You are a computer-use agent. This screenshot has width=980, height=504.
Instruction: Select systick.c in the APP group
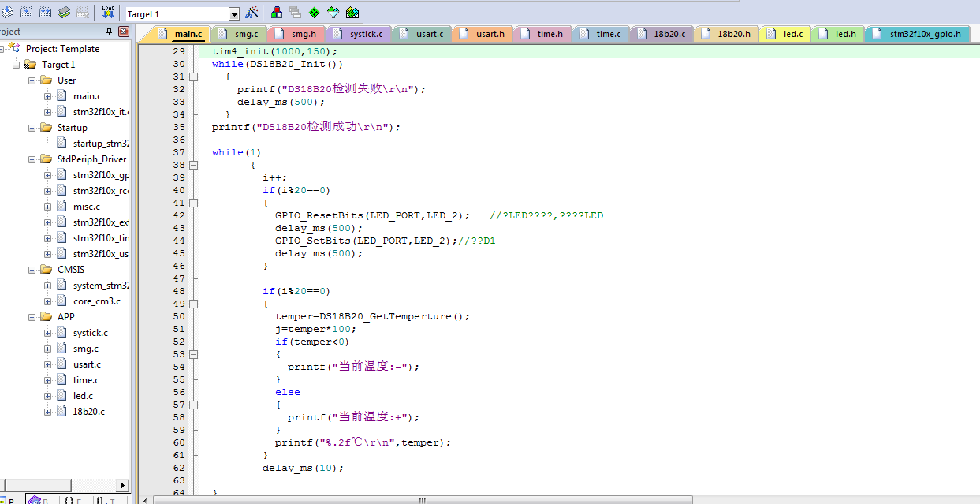coord(91,333)
